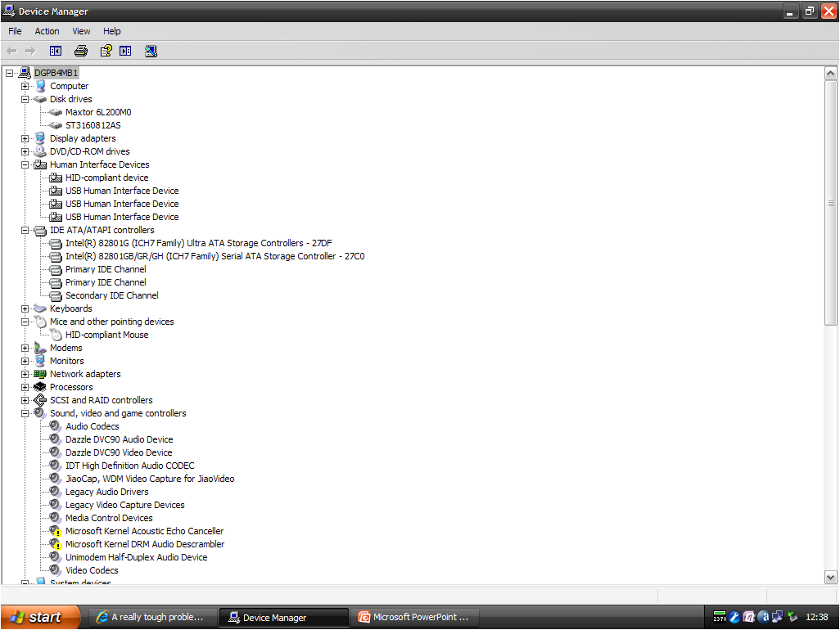Collapse the DGPB4MB1 root node
This screenshot has height=630, width=840.
pyautogui.click(x=9, y=73)
